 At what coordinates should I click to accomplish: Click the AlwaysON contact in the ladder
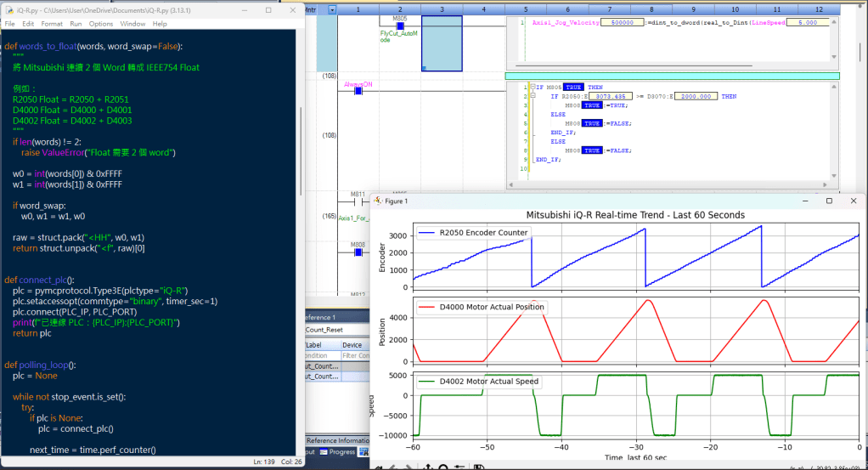coord(358,91)
